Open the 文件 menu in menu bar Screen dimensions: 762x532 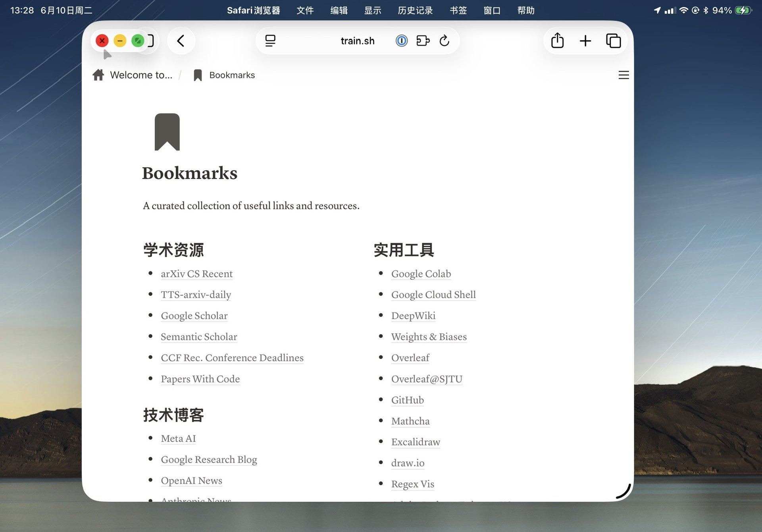[305, 10]
